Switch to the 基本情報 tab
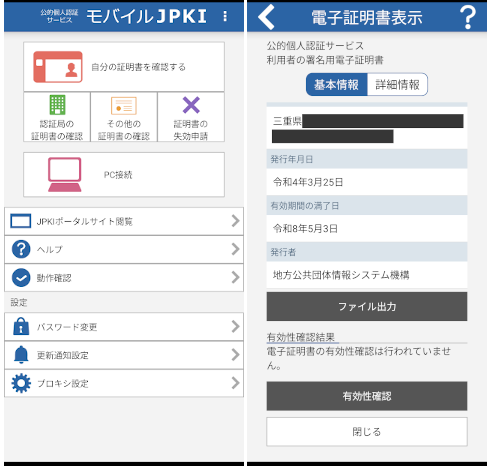This screenshot has height=466, width=490. pyautogui.click(x=336, y=84)
